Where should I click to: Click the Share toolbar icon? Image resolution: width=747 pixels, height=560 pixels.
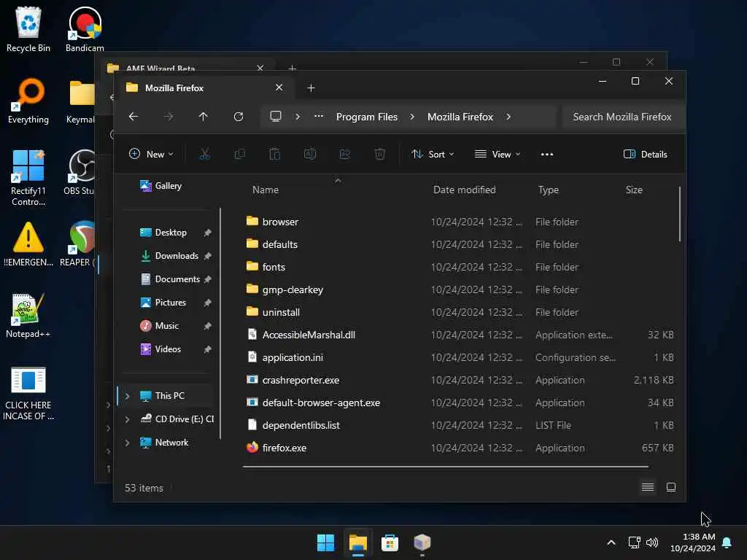pyautogui.click(x=345, y=155)
